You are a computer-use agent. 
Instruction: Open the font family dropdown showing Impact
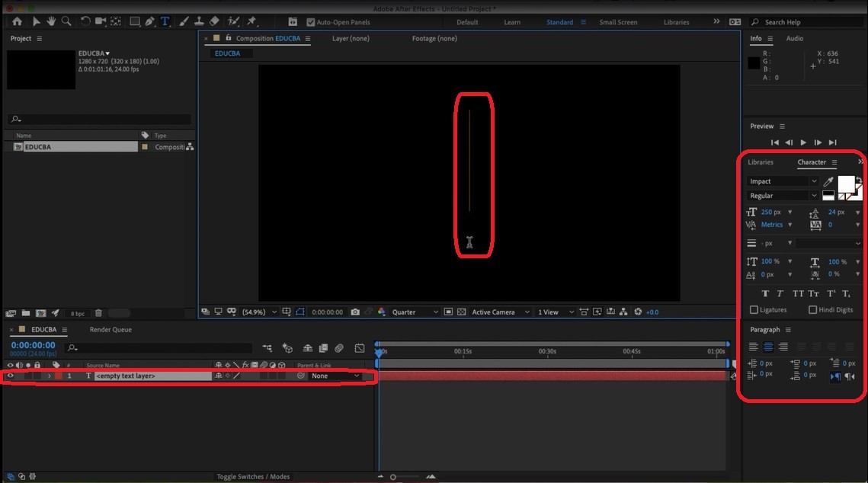pyautogui.click(x=814, y=181)
